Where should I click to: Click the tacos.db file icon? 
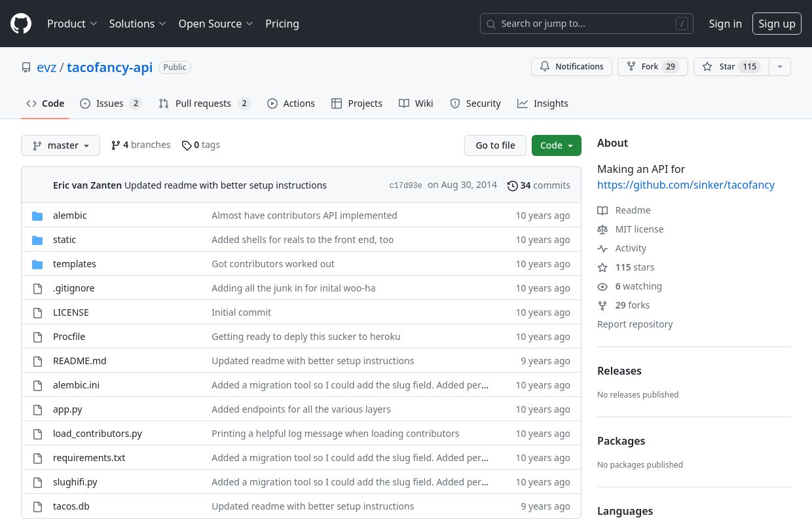[37, 506]
